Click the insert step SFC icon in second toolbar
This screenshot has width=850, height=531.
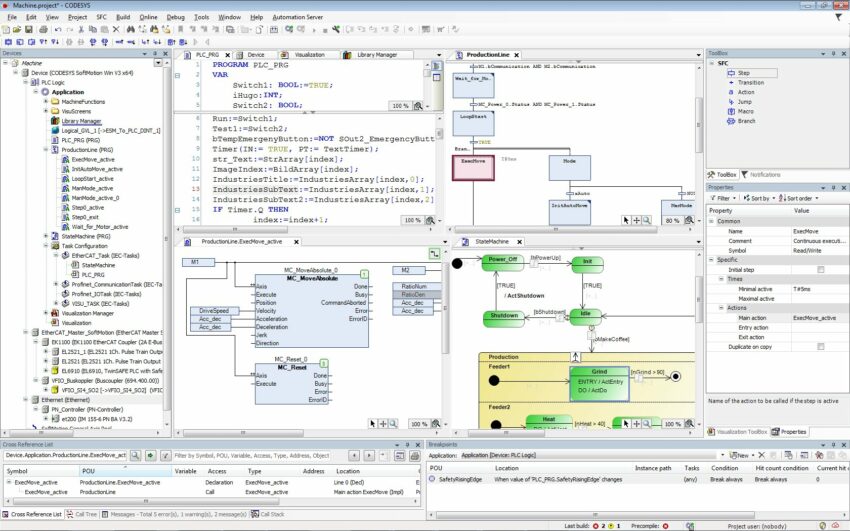[x=8, y=42]
